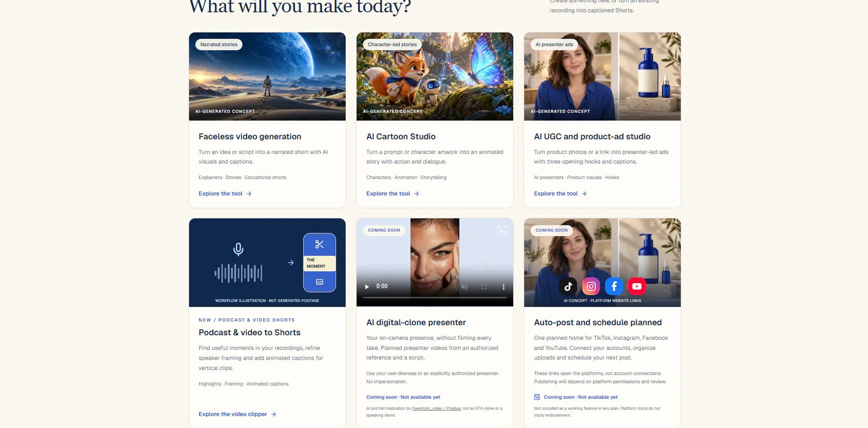Click arrow icon next to Explore the video clipper
Image resolution: width=868 pixels, height=428 pixels.
274,414
